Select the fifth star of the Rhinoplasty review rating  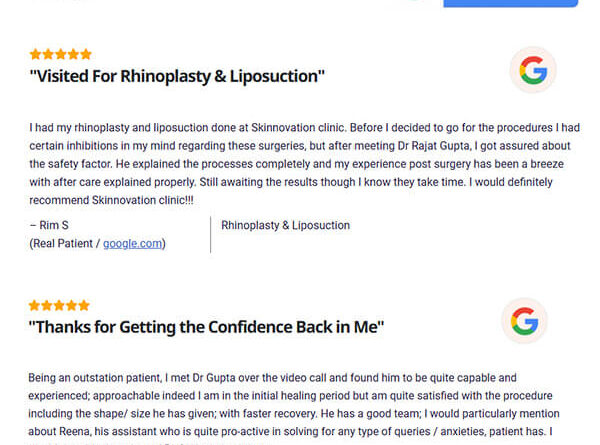(x=86, y=54)
